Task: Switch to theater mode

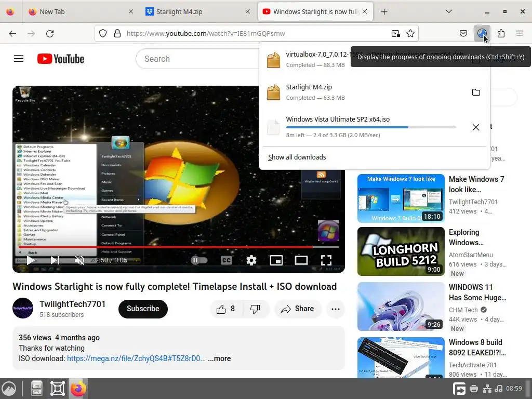Action: [x=301, y=260]
